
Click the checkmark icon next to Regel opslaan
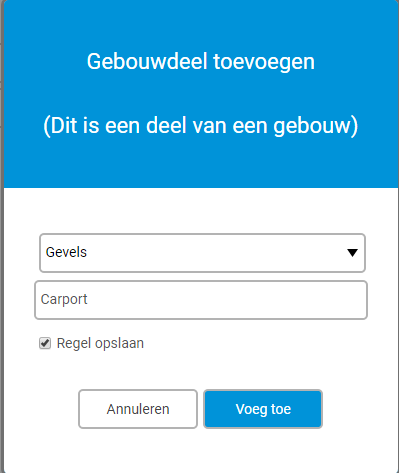45,343
